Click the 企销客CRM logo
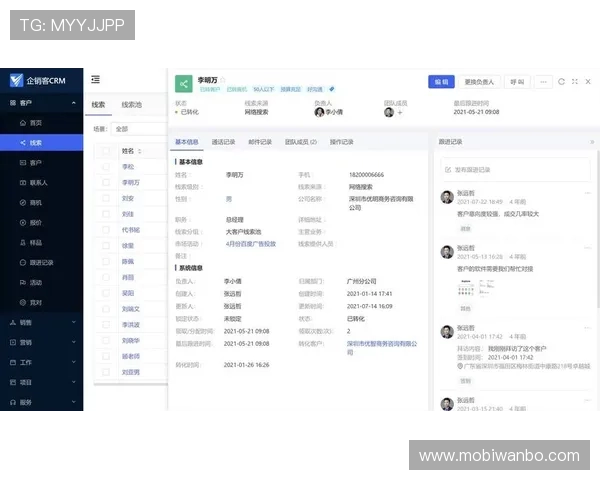 click(x=38, y=80)
